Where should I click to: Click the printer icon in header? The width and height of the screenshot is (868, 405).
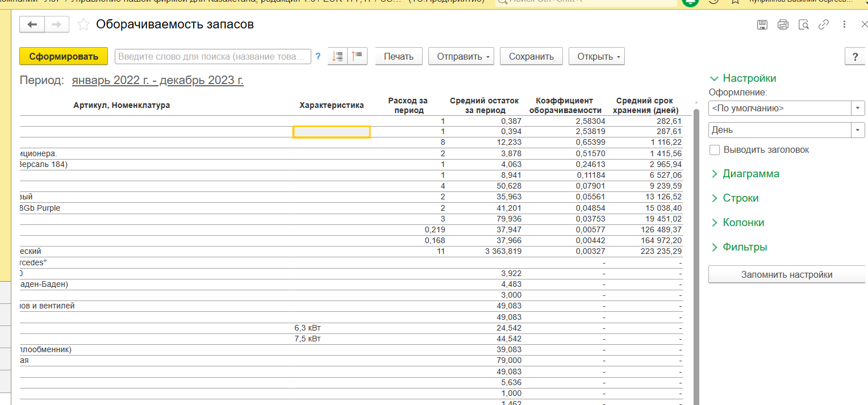click(x=783, y=24)
